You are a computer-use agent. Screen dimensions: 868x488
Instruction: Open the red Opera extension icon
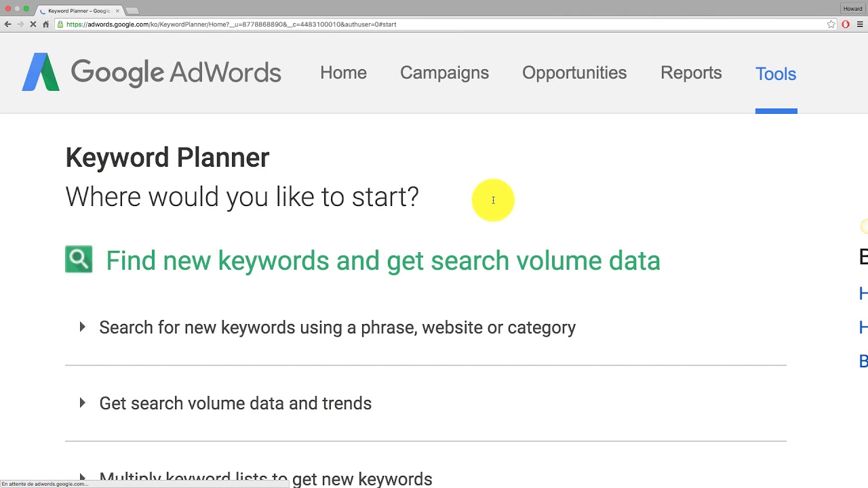846,24
